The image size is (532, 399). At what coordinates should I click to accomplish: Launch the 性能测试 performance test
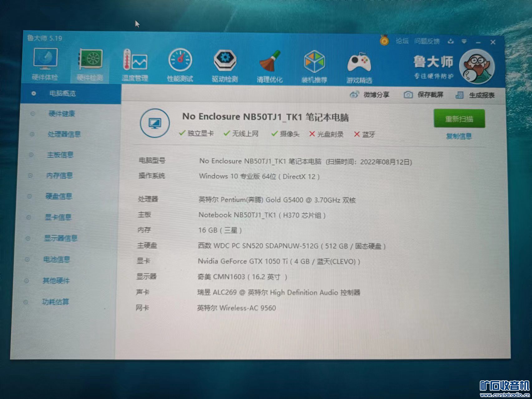pyautogui.click(x=180, y=65)
